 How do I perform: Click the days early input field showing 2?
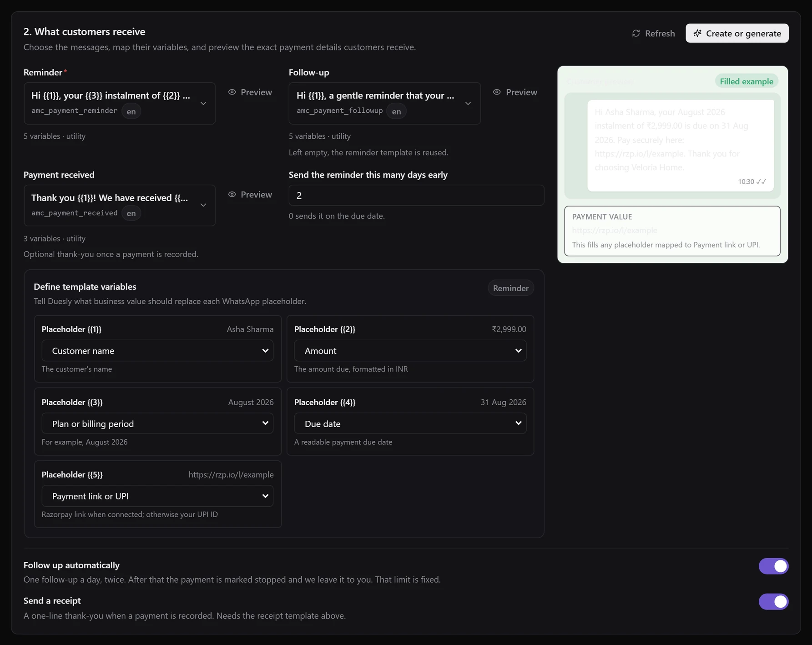tap(416, 195)
